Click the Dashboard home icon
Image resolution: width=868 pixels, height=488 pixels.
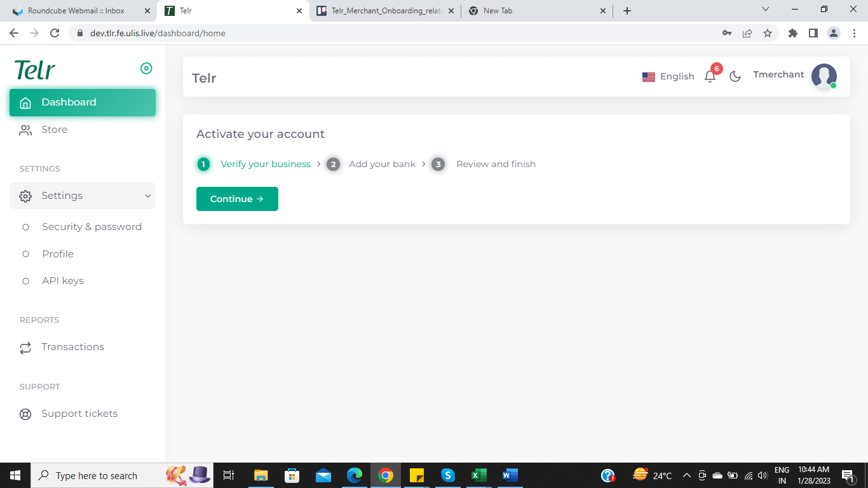[x=25, y=103]
